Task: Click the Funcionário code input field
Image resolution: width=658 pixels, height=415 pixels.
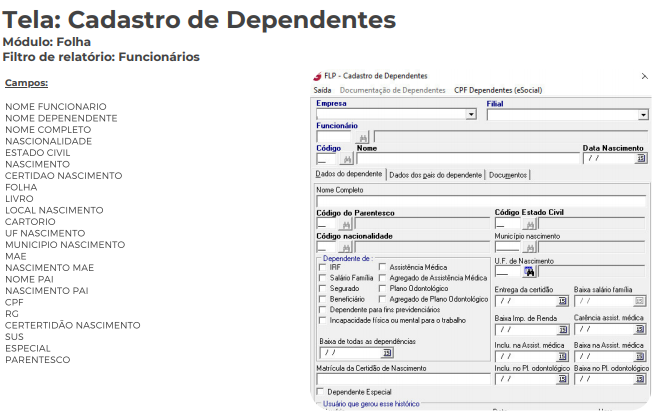Action: click(x=334, y=137)
